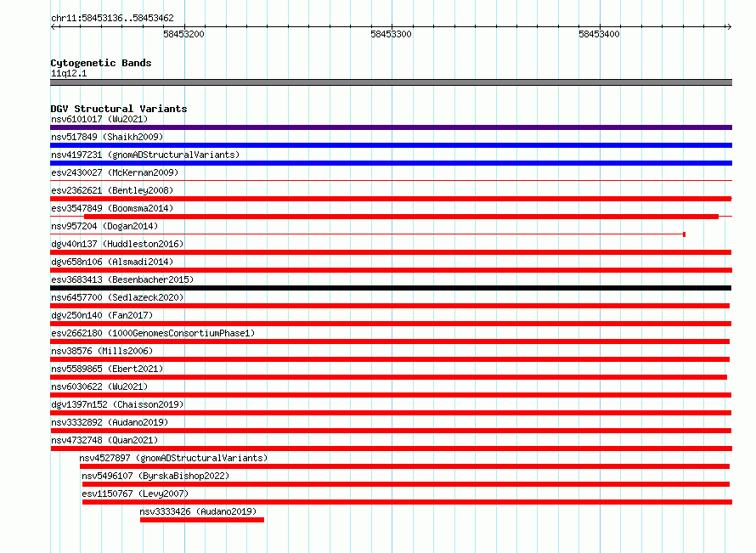Click the blue nsv517849 variant bar

(x=391, y=145)
